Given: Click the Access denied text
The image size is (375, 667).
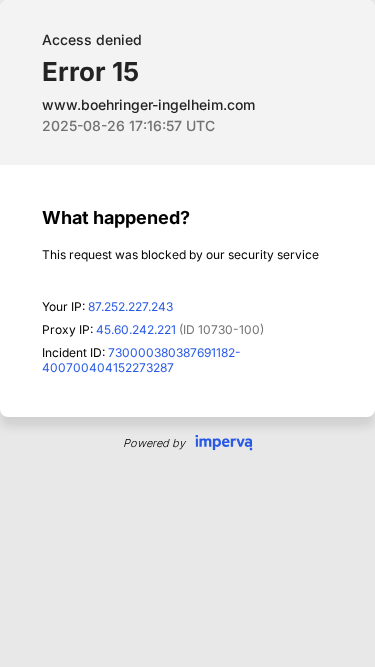Looking at the screenshot, I should click(92, 40).
